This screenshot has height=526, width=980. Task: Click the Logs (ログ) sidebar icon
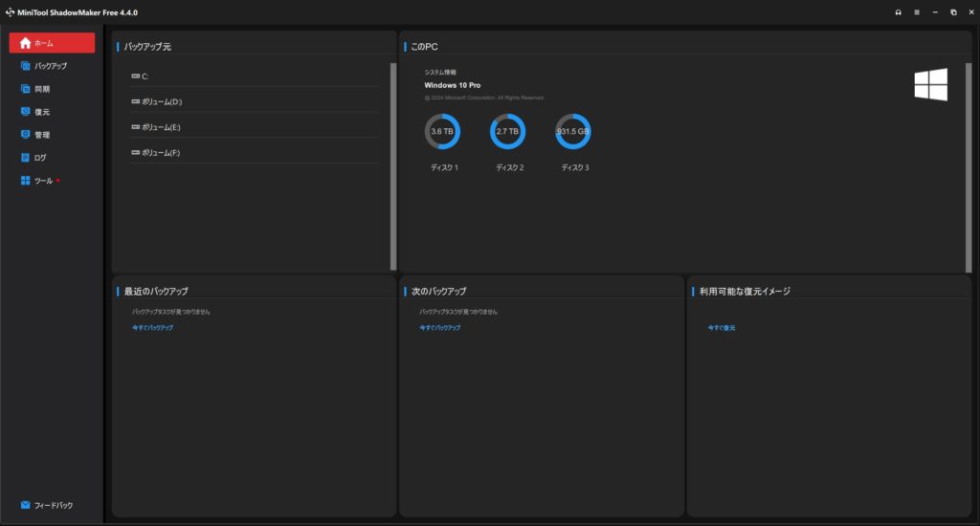26,158
